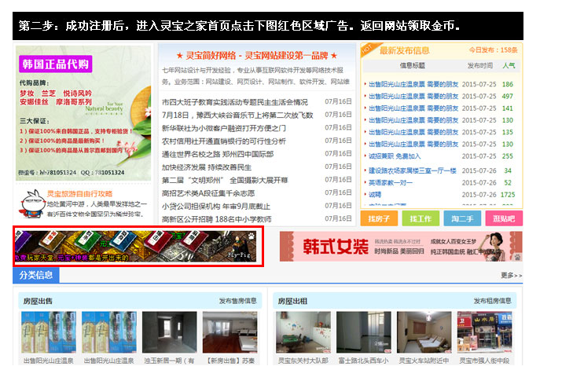584x392 pixels.
Task: Click the 灵宝火车站附近中 caption link
Action: point(424,361)
